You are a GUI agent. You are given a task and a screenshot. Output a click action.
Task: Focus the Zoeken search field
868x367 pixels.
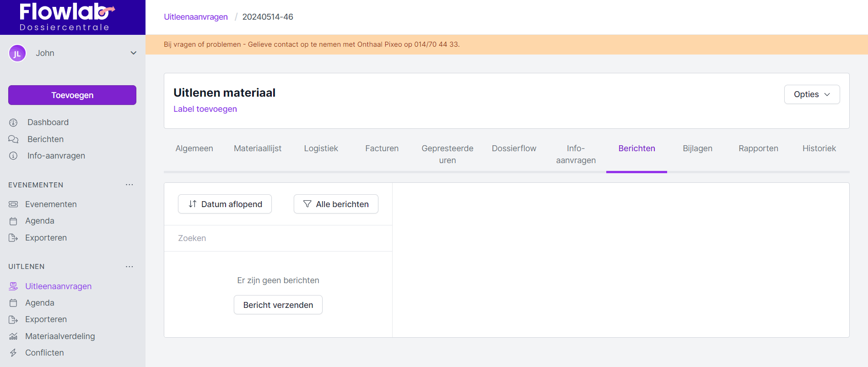(278, 238)
